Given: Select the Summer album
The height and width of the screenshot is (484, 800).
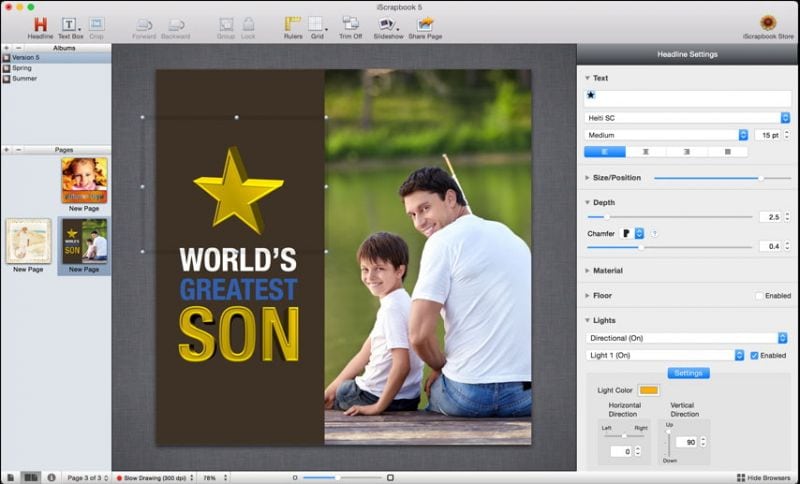Looking at the screenshot, I should [x=56, y=79].
